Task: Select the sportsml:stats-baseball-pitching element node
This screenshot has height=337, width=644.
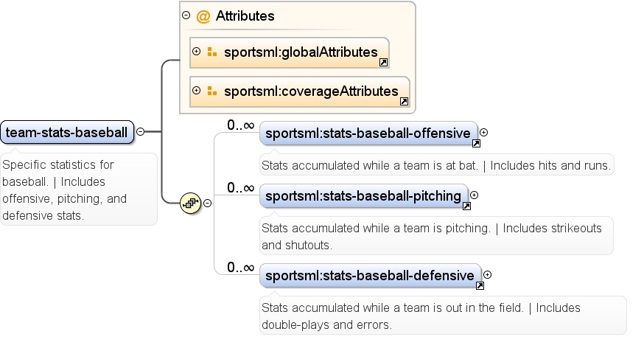Action: 363,196
